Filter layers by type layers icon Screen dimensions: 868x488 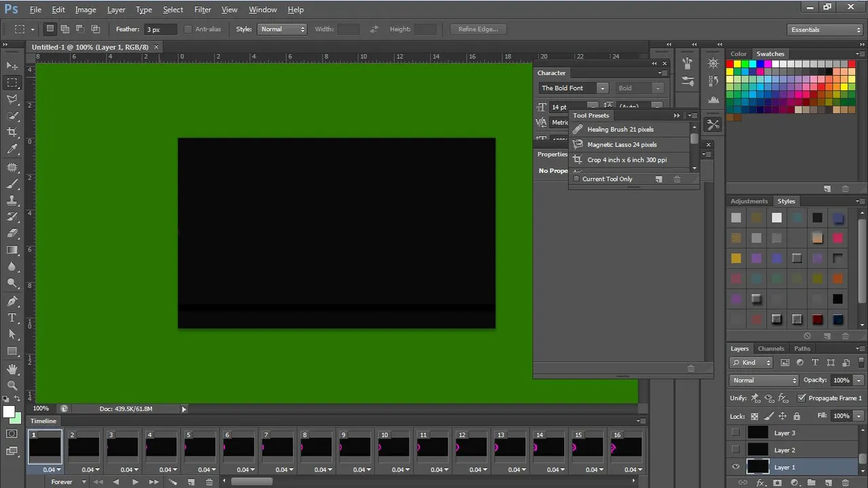pyautogui.click(x=815, y=363)
